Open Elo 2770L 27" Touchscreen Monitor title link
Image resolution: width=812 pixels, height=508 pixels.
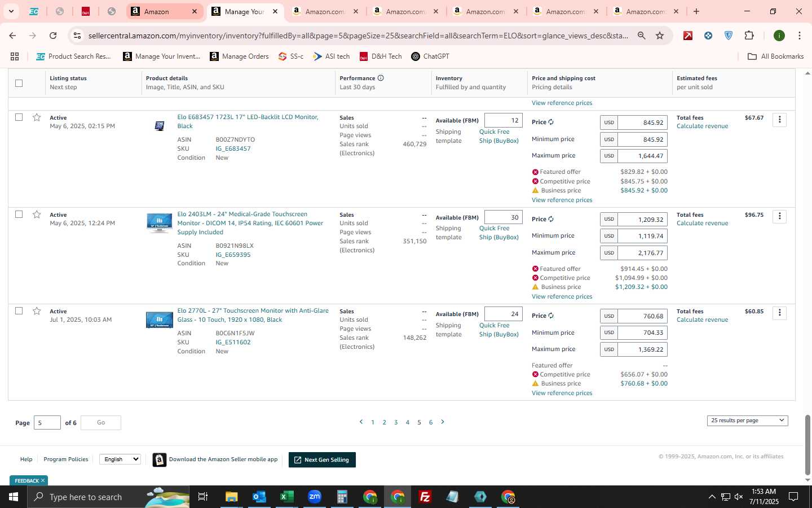point(253,315)
